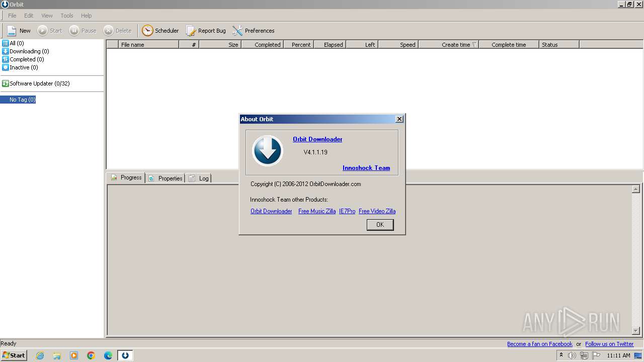
Task: Select the Downloading (0) category
Action: click(26, 51)
